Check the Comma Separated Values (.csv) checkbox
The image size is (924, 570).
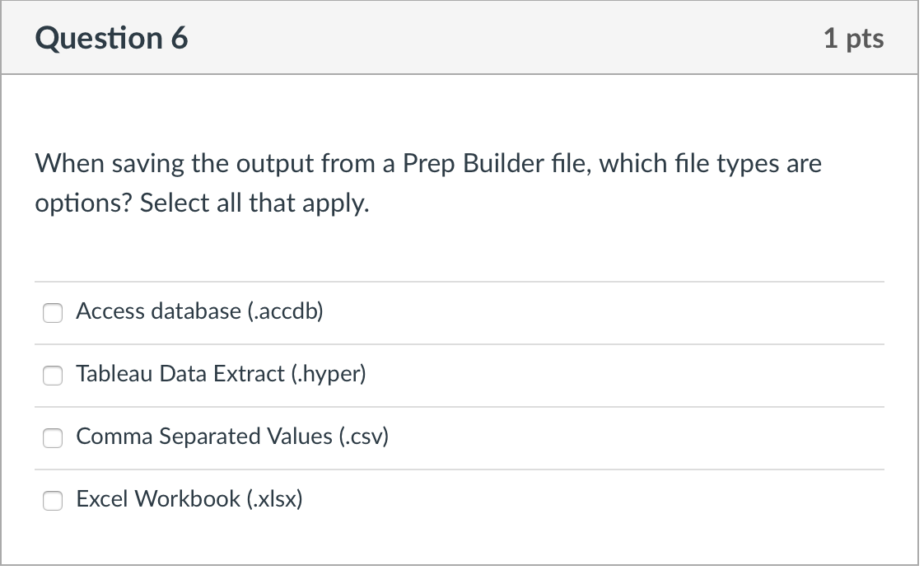(53, 438)
